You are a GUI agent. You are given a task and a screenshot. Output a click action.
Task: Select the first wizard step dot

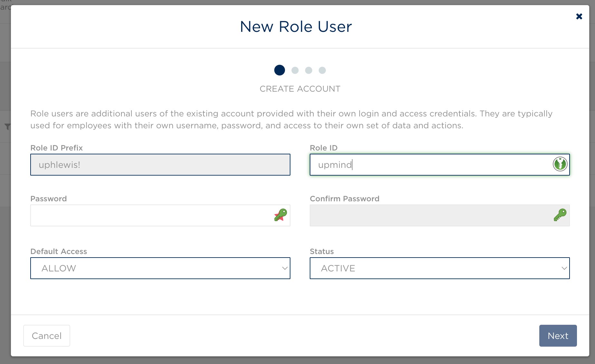(x=279, y=70)
